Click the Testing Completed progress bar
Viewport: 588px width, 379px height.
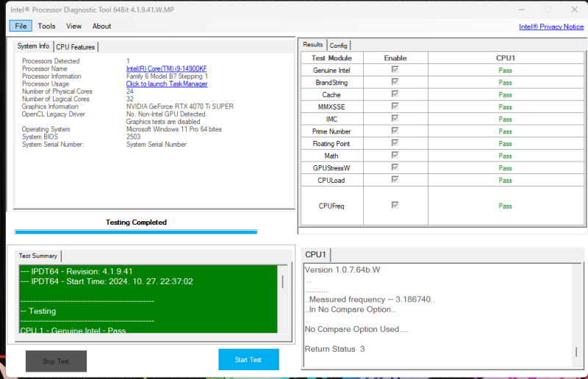click(136, 232)
